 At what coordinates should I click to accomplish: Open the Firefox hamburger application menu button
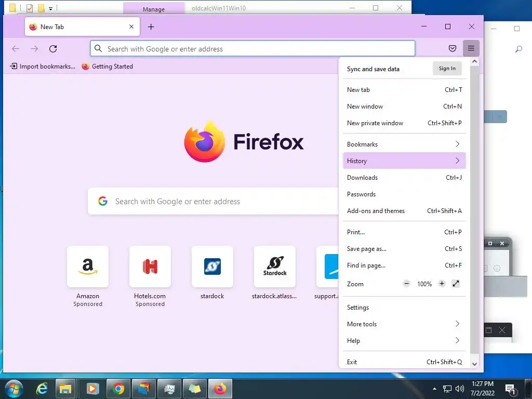click(471, 48)
